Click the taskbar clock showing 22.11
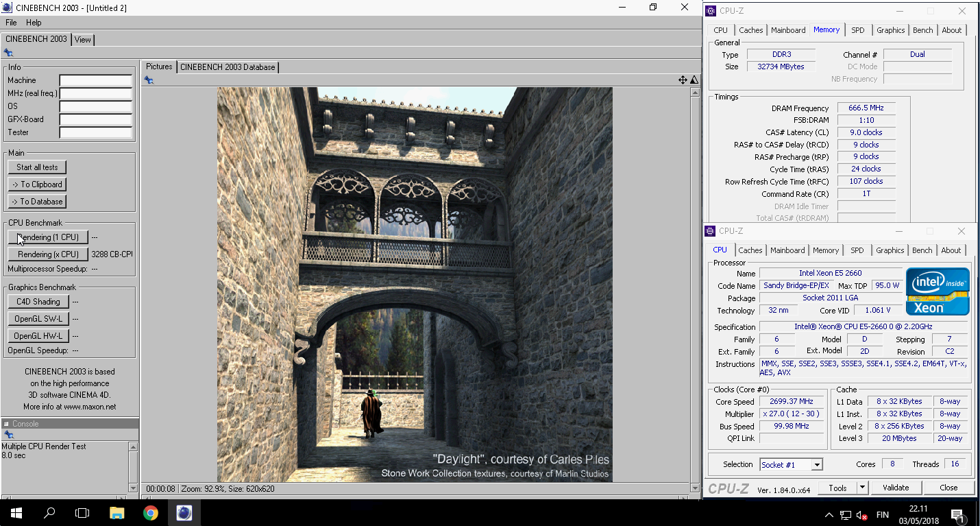 [x=918, y=509]
